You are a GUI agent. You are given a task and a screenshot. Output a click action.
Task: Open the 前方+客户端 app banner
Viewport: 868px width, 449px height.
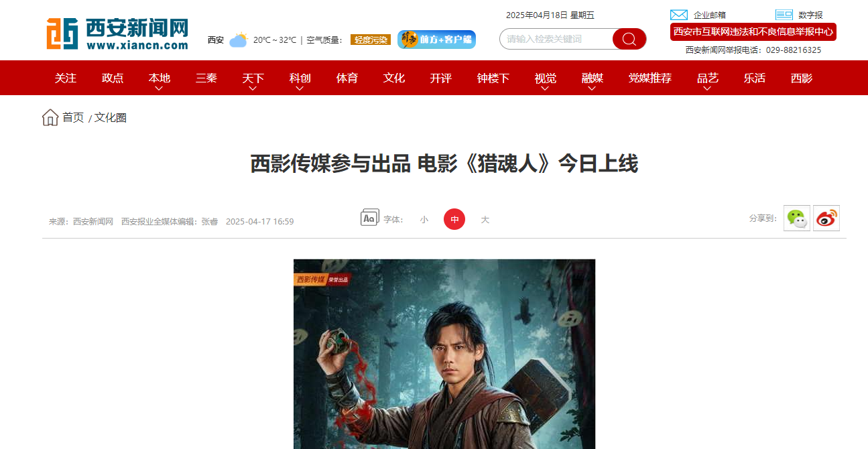[436, 40]
